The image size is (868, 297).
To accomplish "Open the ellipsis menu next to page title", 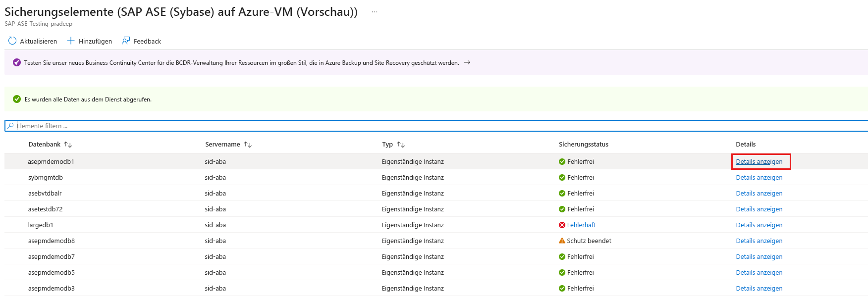I will tap(375, 12).
